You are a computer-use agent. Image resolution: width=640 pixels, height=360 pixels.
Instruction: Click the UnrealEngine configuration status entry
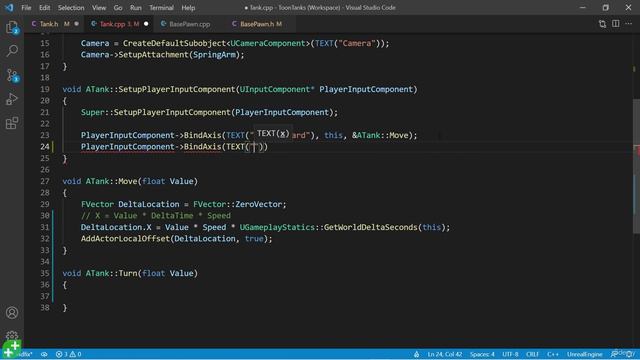coord(584,354)
